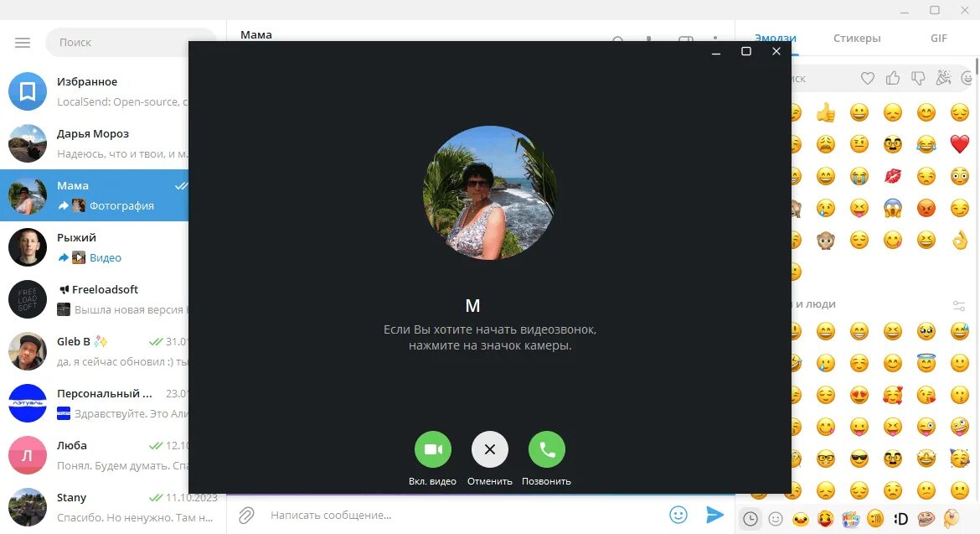The height and width of the screenshot is (534, 980).
Task: Insert the sunglasses cool face emoji
Action: (x=859, y=459)
